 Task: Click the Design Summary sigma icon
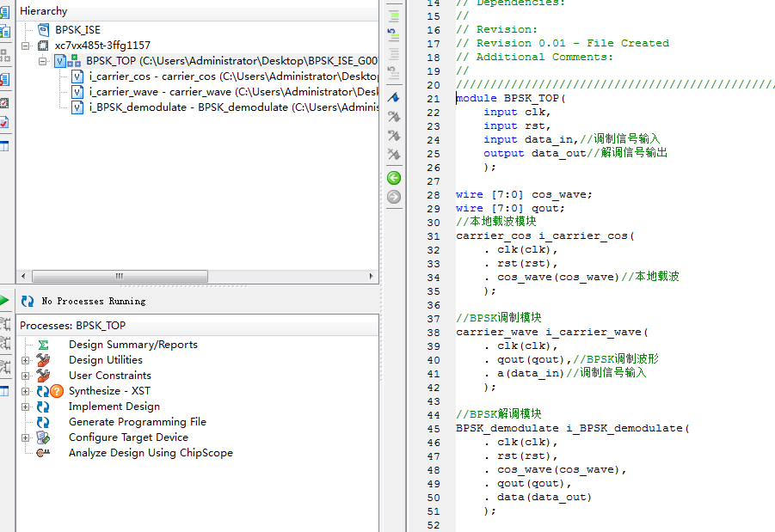[x=43, y=345]
